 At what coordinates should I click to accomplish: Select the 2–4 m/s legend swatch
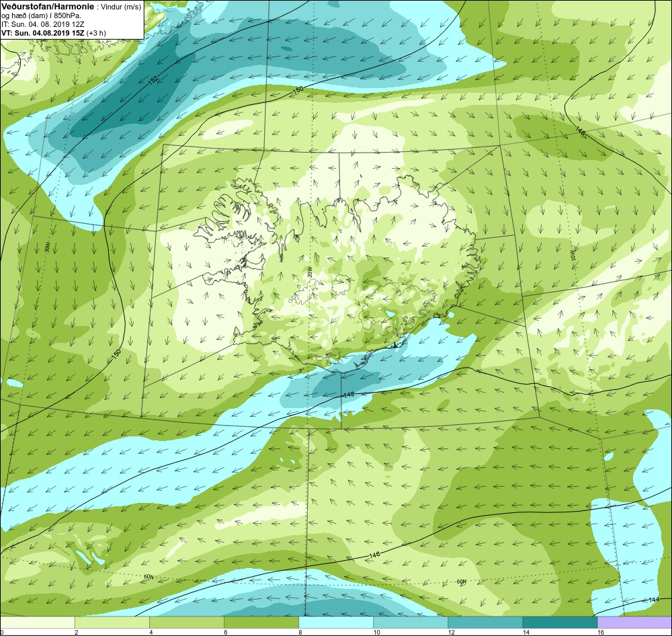pos(112,623)
